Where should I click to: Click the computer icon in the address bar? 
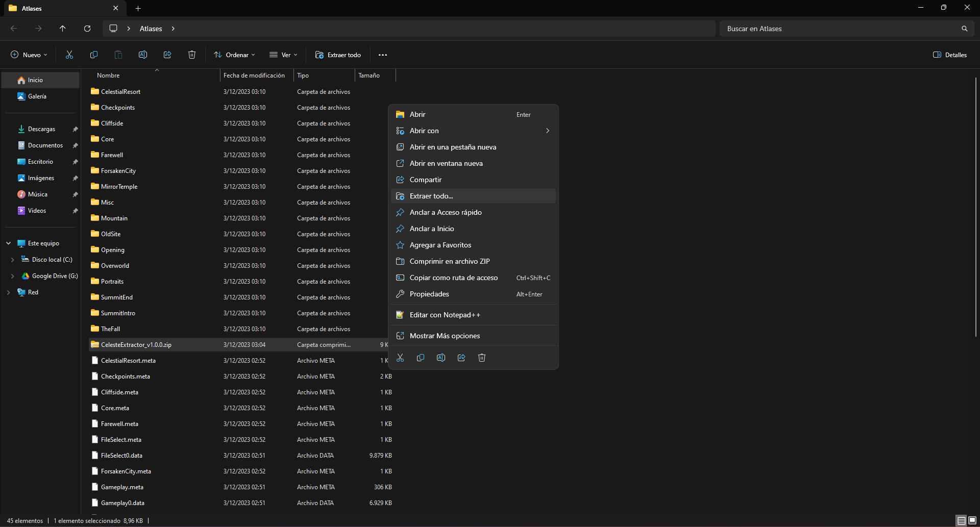113,29
